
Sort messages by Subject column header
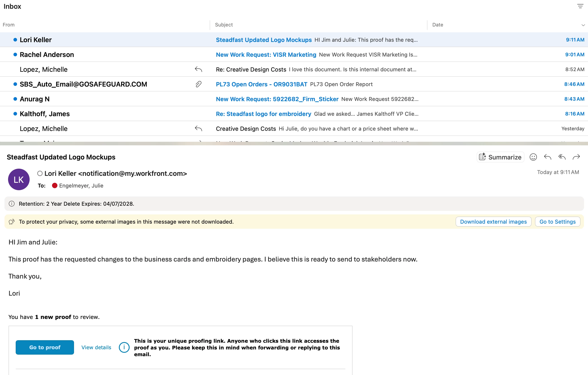[224, 25]
